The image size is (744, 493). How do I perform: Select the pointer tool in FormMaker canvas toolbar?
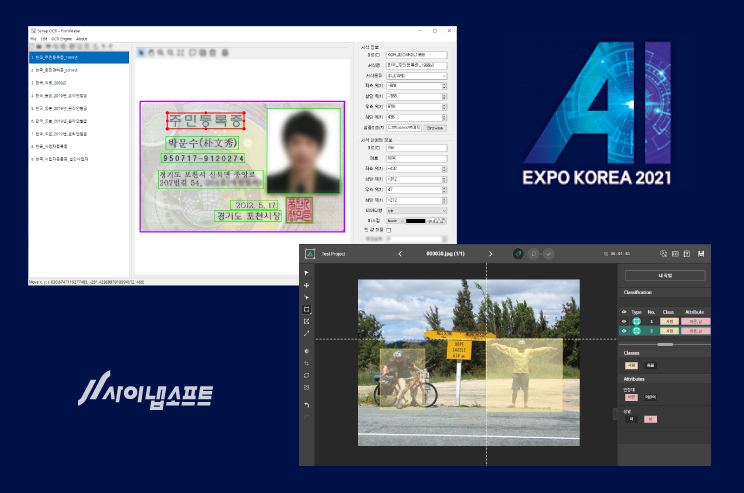[x=141, y=53]
